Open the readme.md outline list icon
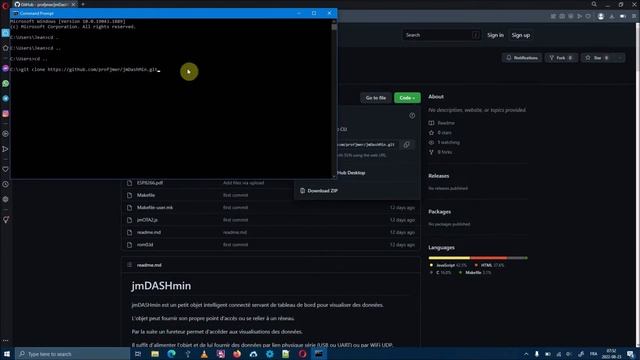The image size is (640, 360). [129, 265]
